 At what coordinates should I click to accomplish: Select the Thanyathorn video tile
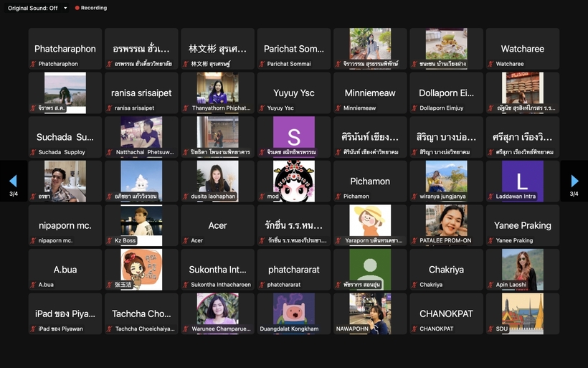[x=217, y=88]
